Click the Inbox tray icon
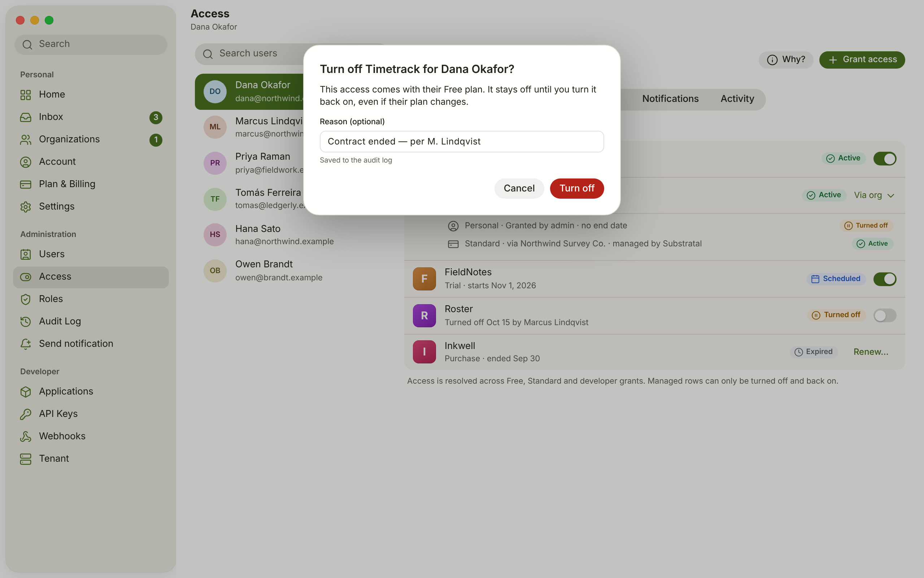The image size is (924, 578). point(26,117)
